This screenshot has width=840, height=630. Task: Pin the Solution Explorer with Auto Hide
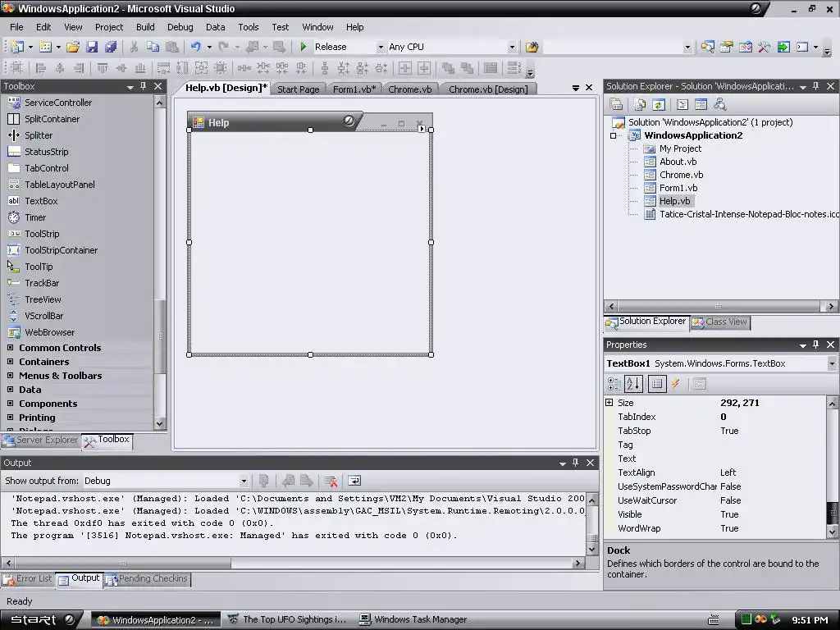pos(816,86)
